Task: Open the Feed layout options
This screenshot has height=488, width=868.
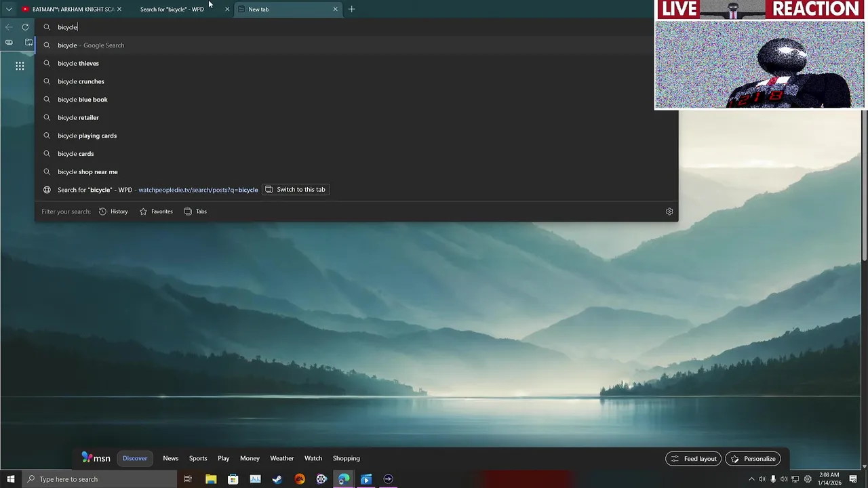Action: coord(694,459)
